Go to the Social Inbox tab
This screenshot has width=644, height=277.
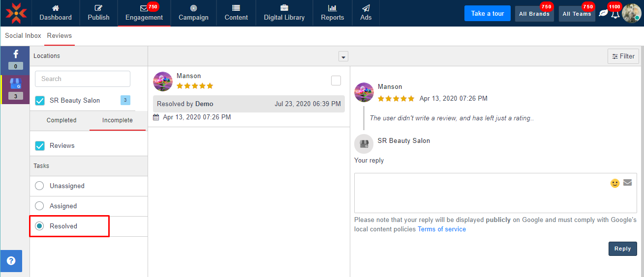point(23,36)
